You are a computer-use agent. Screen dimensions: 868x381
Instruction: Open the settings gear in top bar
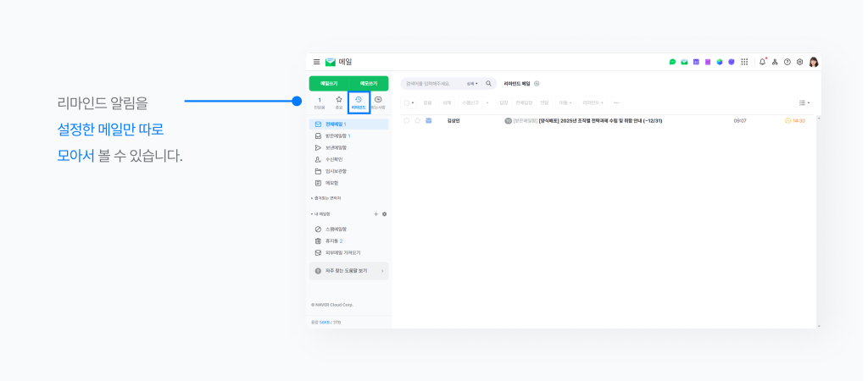click(799, 62)
